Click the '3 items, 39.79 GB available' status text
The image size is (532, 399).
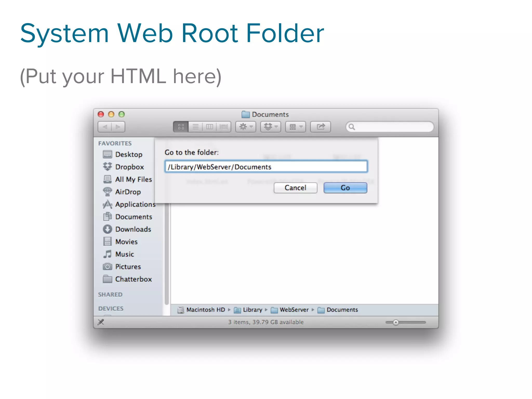point(266,322)
